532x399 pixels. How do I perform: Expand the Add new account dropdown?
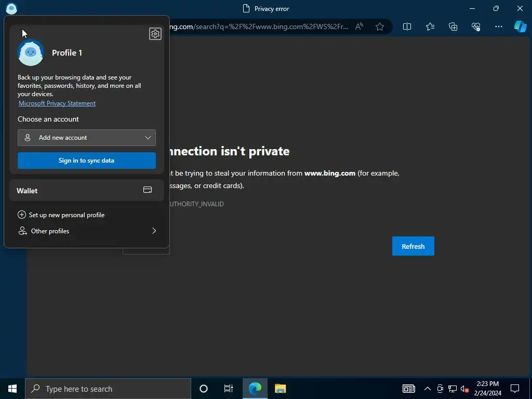click(x=87, y=137)
